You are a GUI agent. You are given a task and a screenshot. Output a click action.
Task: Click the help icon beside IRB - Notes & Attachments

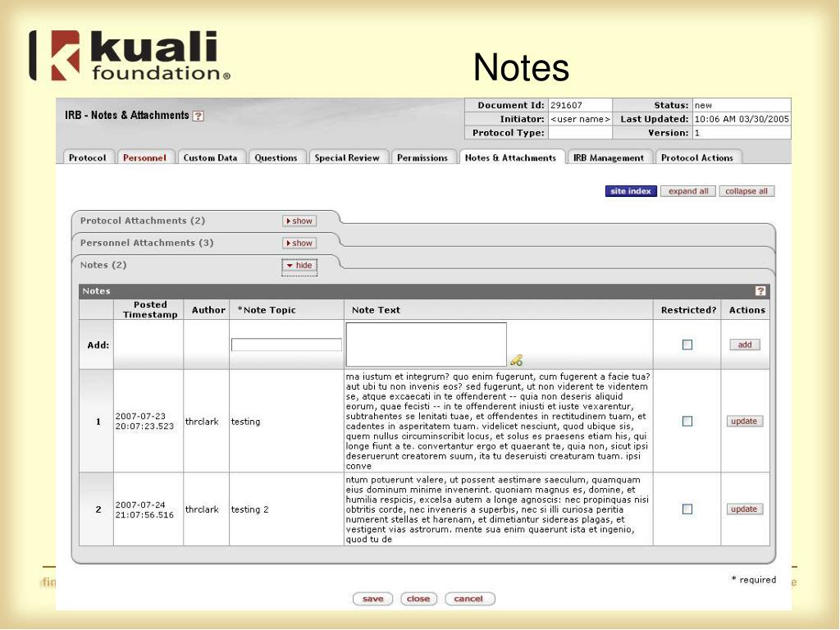point(199,116)
